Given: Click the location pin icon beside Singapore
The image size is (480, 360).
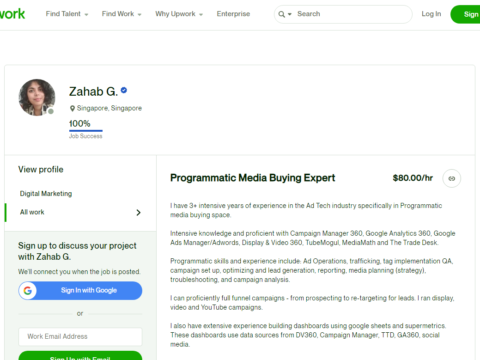Looking at the screenshot, I should point(72,109).
